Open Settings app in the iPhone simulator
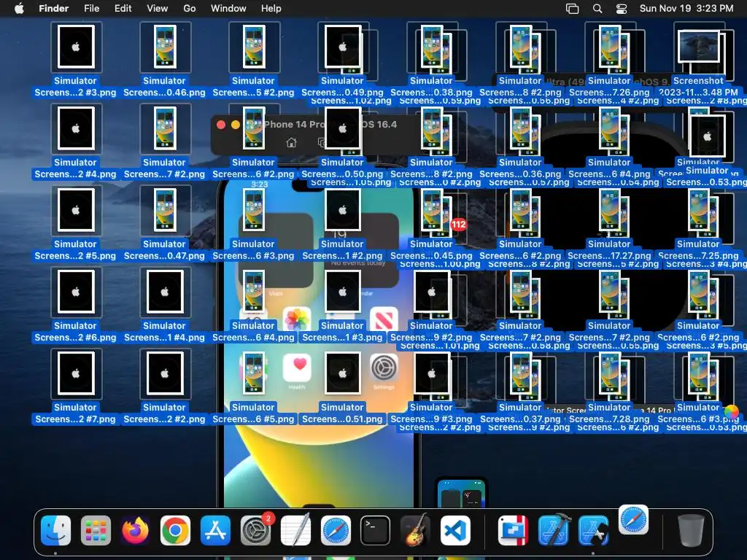Image resolution: width=747 pixels, height=560 pixels. pyautogui.click(x=384, y=367)
